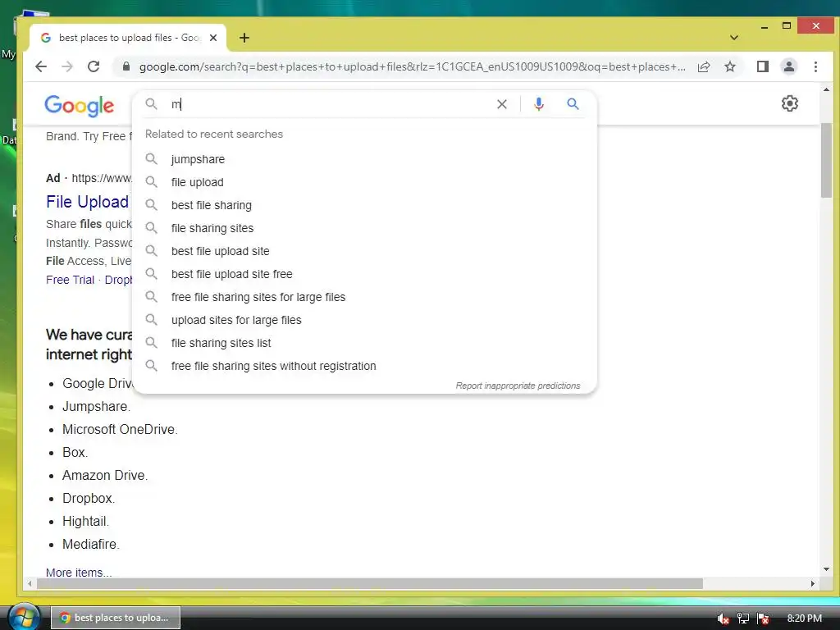View site security lock info

click(x=126, y=66)
